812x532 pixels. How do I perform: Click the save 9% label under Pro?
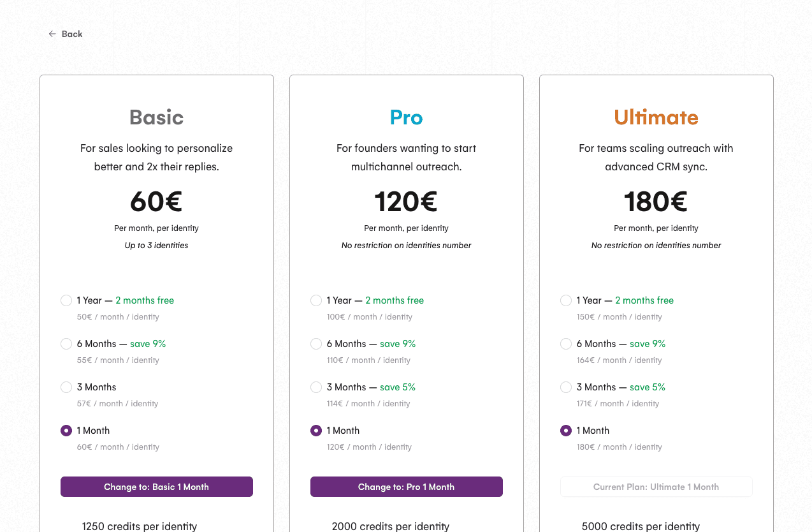point(397,344)
